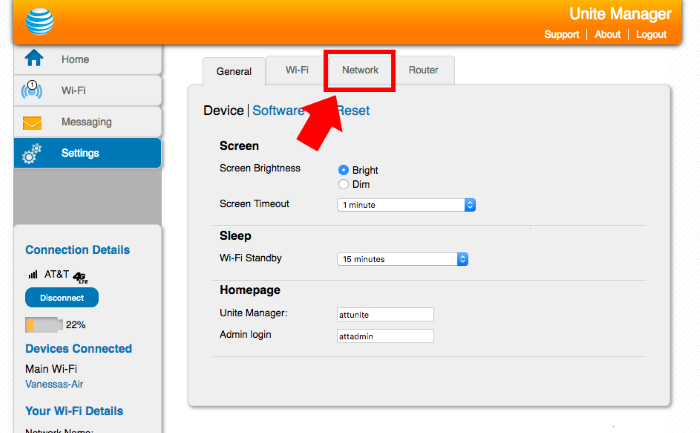Click the AT&T globe logo
The width and height of the screenshot is (700, 433).
point(40,21)
